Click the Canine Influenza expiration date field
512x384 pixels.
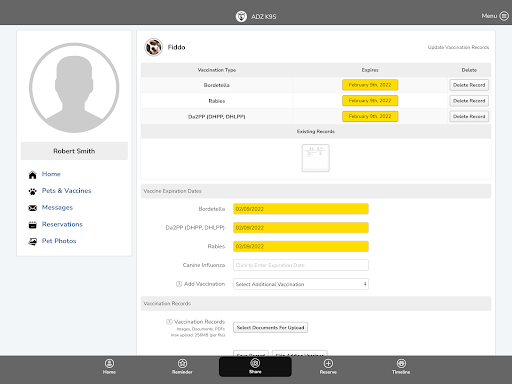(x=301, y=265)
